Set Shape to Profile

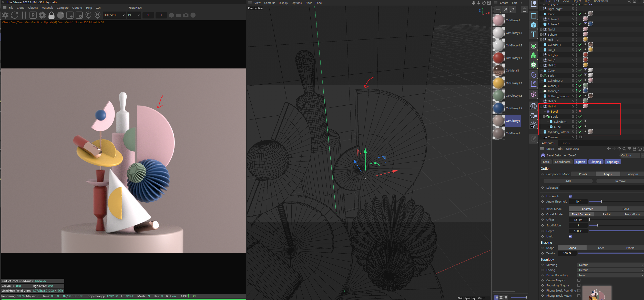pyautogui.click(x=630, y=248)
